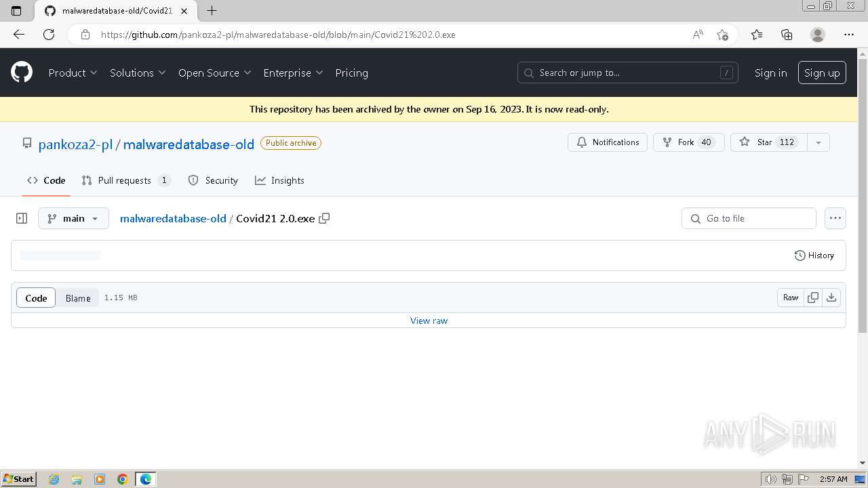Open Notifications for this repository
868x488 pixels.
click(608, 142)
